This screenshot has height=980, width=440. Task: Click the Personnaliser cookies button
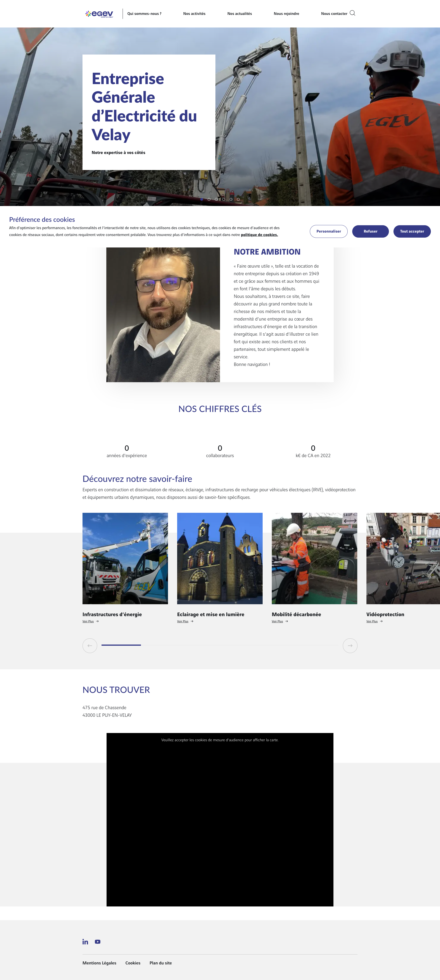point(328,231)
